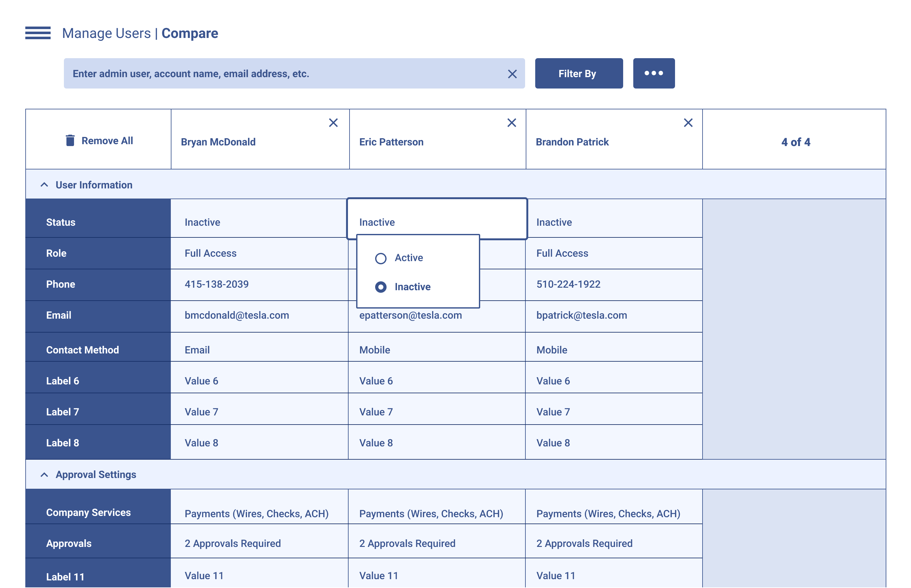
Task: Click inside the admin user search field
Action: (267, 73)
